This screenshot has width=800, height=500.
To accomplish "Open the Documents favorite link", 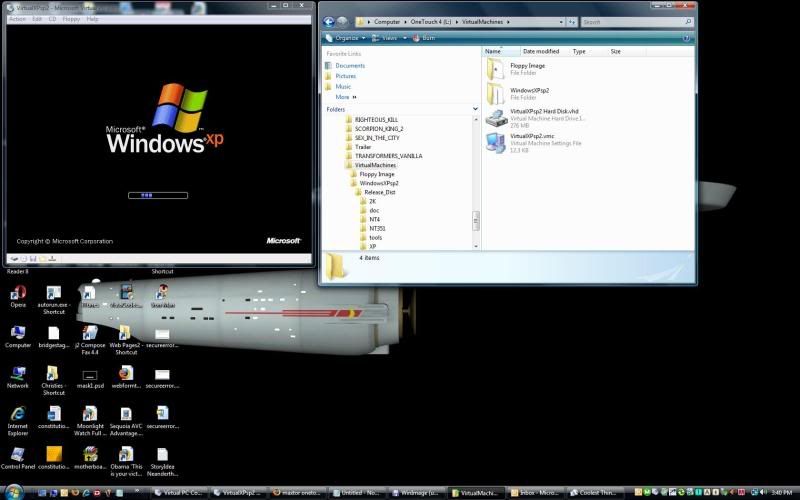I will coord(350,66).
